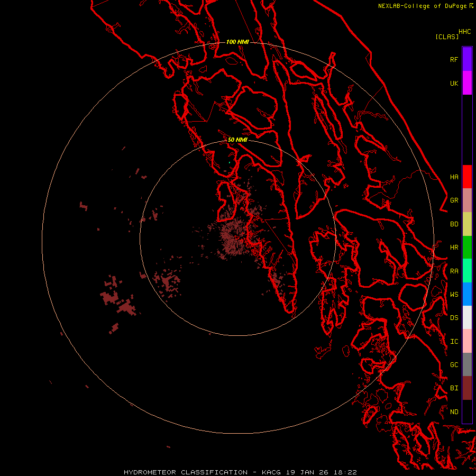
Task: Click the GR legend label
Action: (x=454, y=200)
